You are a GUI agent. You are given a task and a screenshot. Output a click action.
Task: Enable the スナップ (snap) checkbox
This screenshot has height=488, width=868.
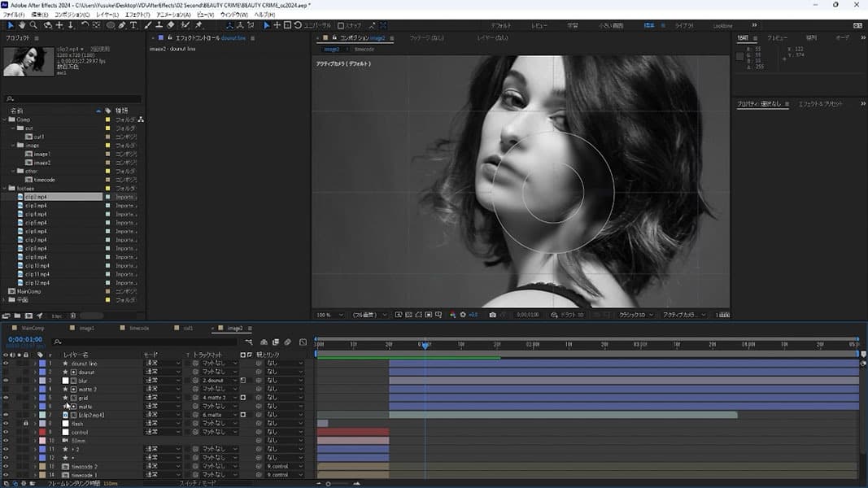tap(341, 25)
